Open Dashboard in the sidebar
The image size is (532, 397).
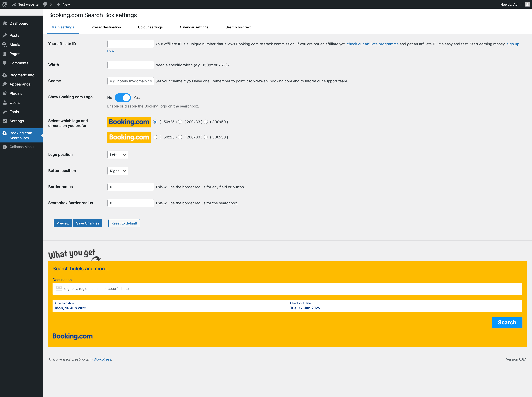tap(21, 23)
